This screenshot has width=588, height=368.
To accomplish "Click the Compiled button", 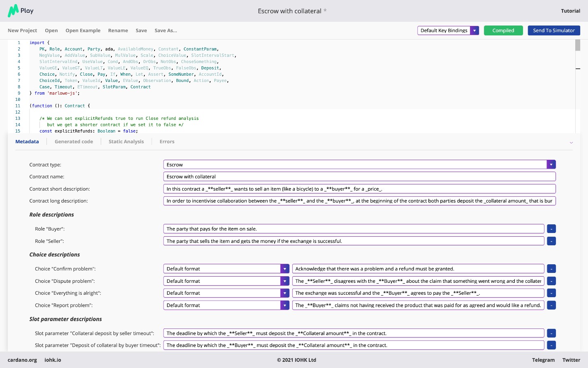I will pyautogui.click(x=503, y=30).
